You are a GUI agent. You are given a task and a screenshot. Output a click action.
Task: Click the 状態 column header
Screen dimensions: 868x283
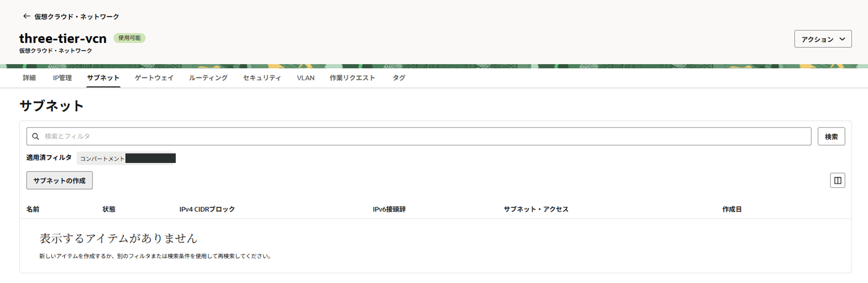pos(109,209)
